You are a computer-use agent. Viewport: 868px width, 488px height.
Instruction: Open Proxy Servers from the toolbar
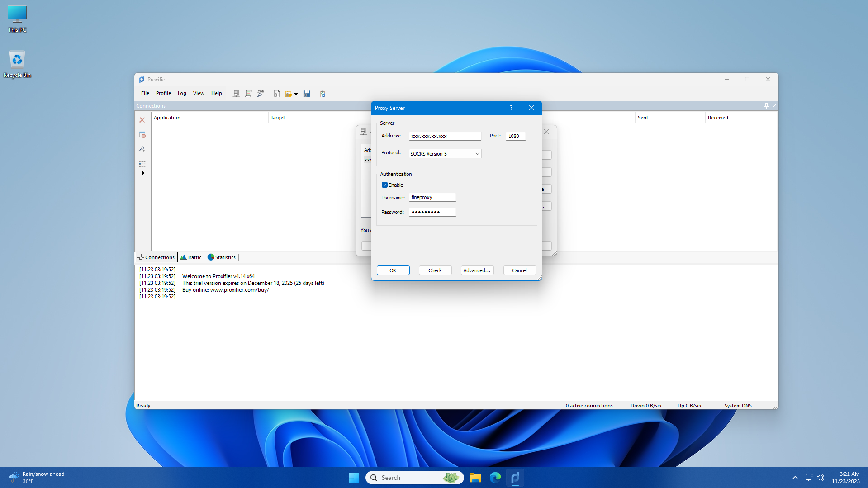point(236,94)
